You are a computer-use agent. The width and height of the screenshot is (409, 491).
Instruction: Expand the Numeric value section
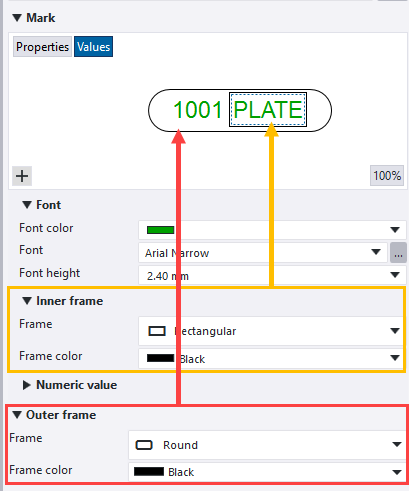point(26,385)
